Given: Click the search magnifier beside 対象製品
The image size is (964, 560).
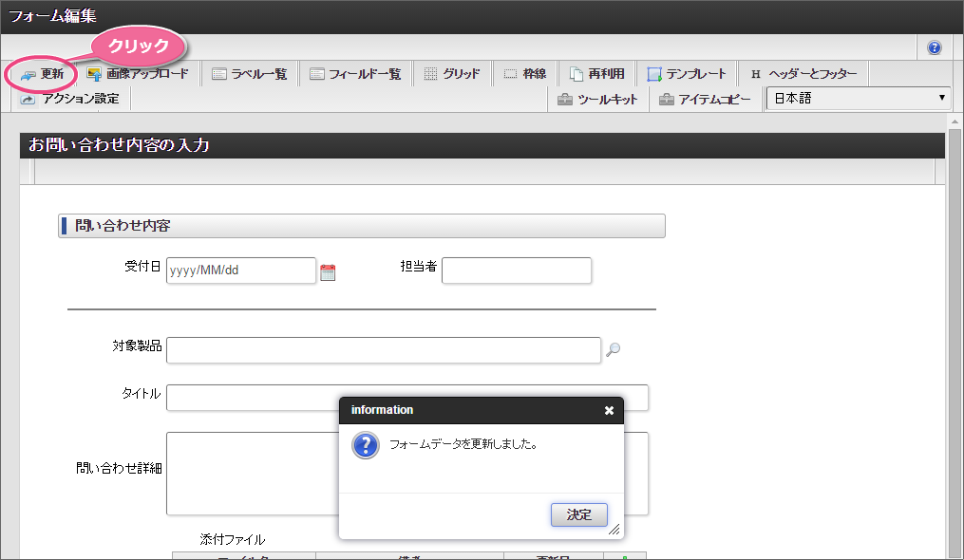Looking at the screenshot, I should click(x=613, y=350).
